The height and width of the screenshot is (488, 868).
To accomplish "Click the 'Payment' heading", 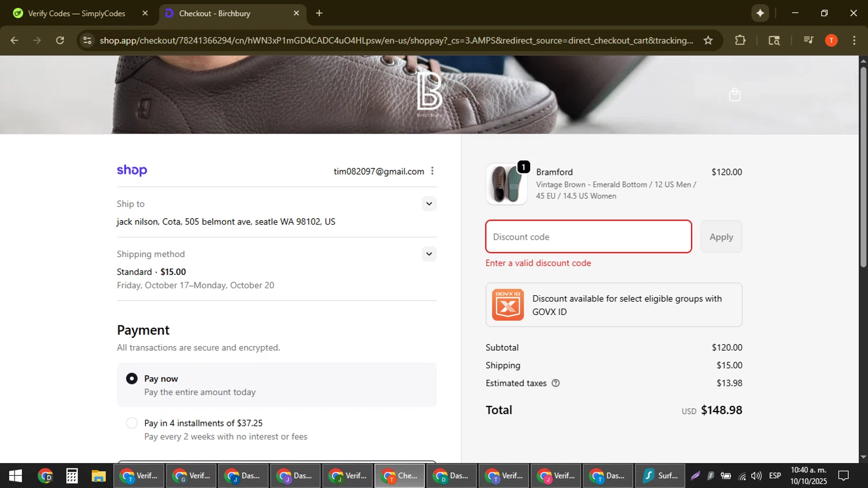I will coord(143,330).
